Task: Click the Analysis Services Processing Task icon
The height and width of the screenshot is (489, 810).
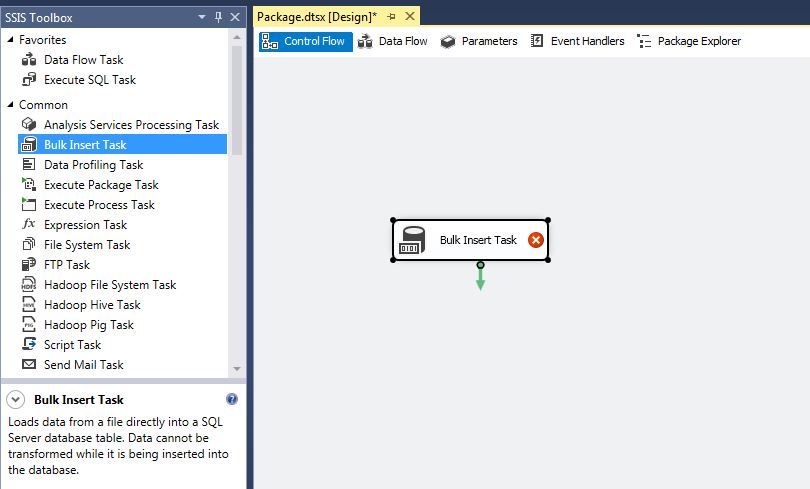Action: click(x=29, y=124)
